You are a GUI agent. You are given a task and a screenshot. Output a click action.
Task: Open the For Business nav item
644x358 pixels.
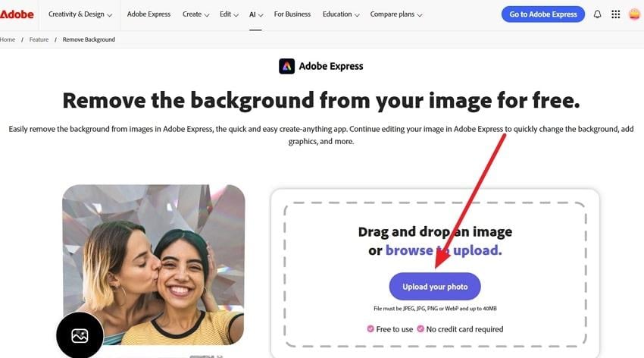[292, 14]
